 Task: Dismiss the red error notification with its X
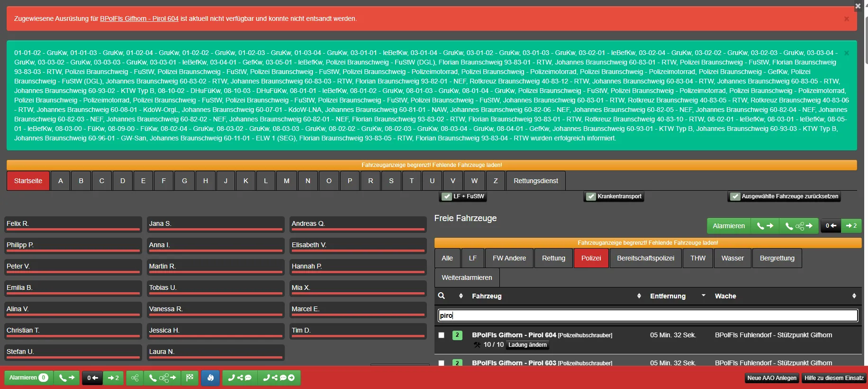click(846, 19)
